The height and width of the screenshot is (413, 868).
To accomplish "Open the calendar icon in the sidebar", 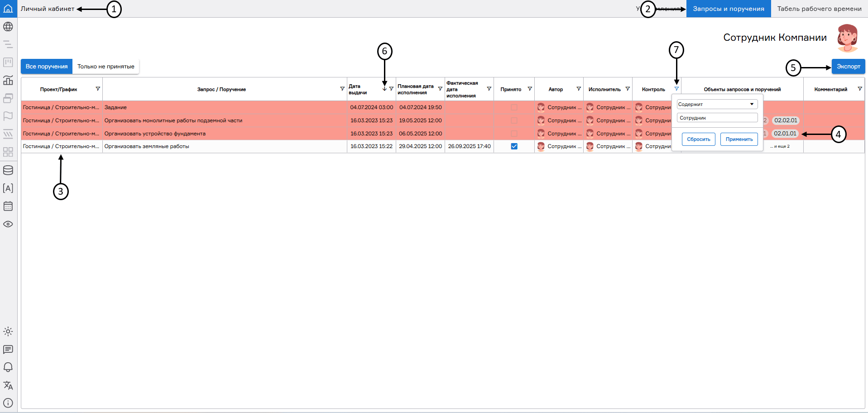I will click(8, 206).
